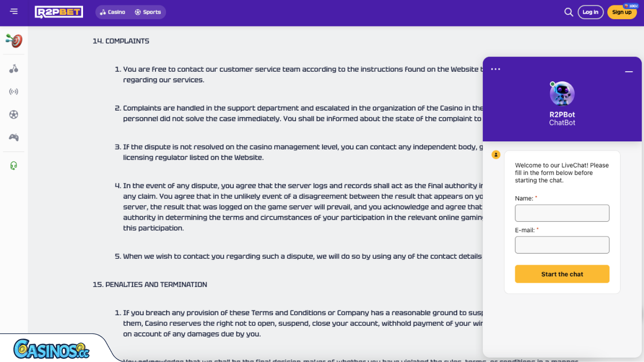The image size is (644, 362).
Task: Open the game controller icon in the sidebar
Action: click(x=14, y=138)
